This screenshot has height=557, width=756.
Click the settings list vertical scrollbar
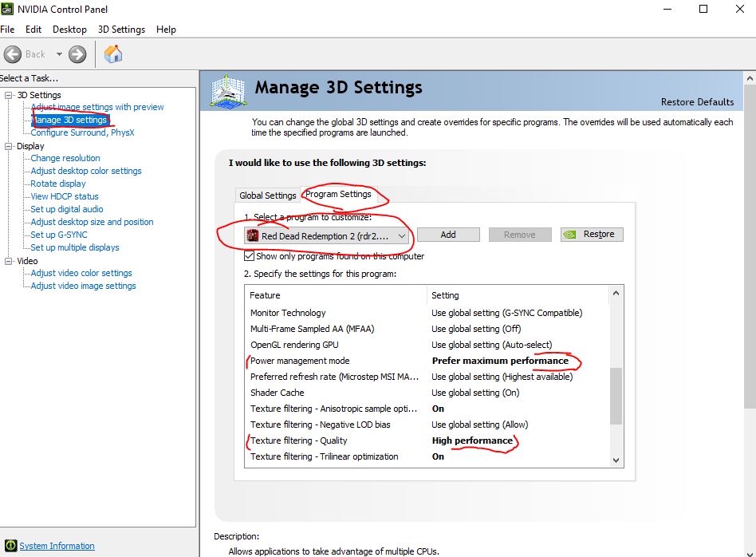pyautogui.click(x=615, y=396)
